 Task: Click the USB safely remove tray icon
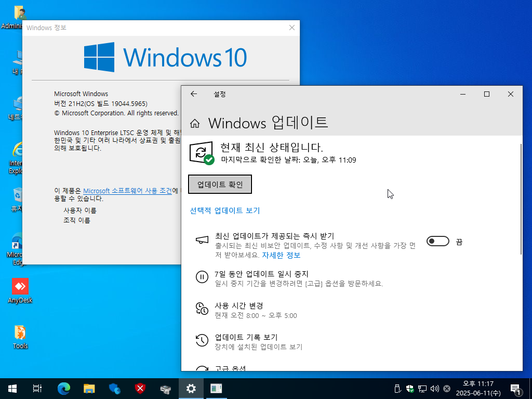tap(397, 389)
